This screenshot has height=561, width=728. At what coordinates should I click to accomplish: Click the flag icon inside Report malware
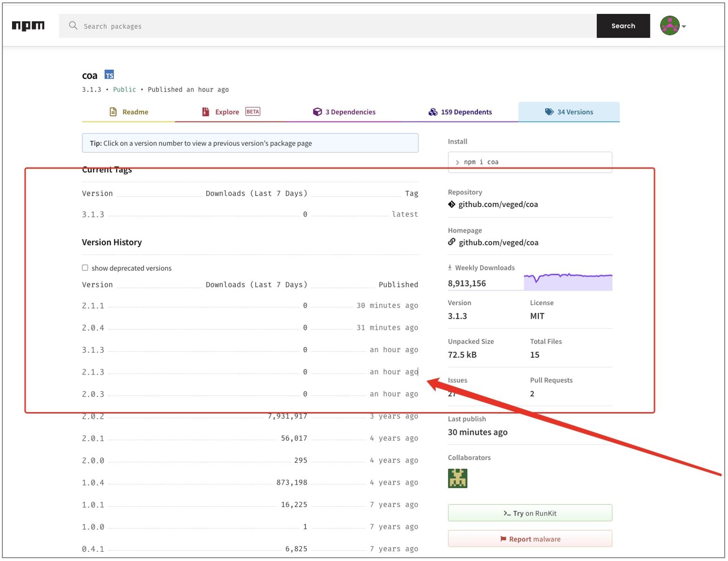[503, 539]
